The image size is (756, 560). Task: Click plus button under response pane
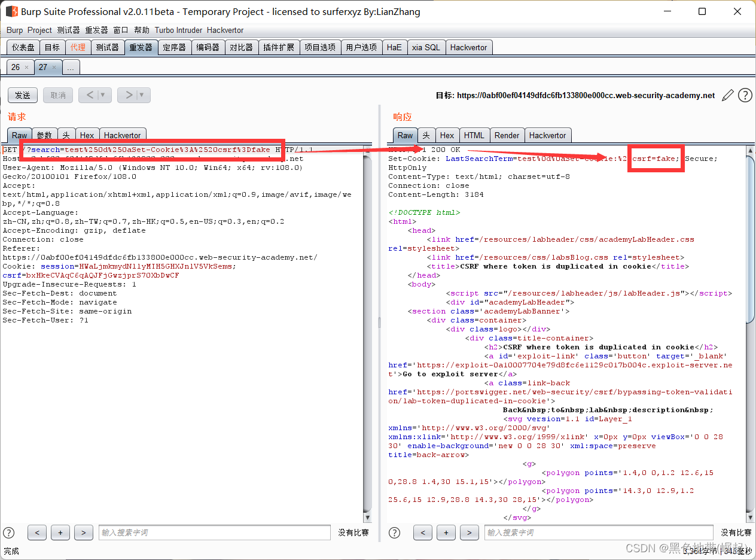point(446,532)
